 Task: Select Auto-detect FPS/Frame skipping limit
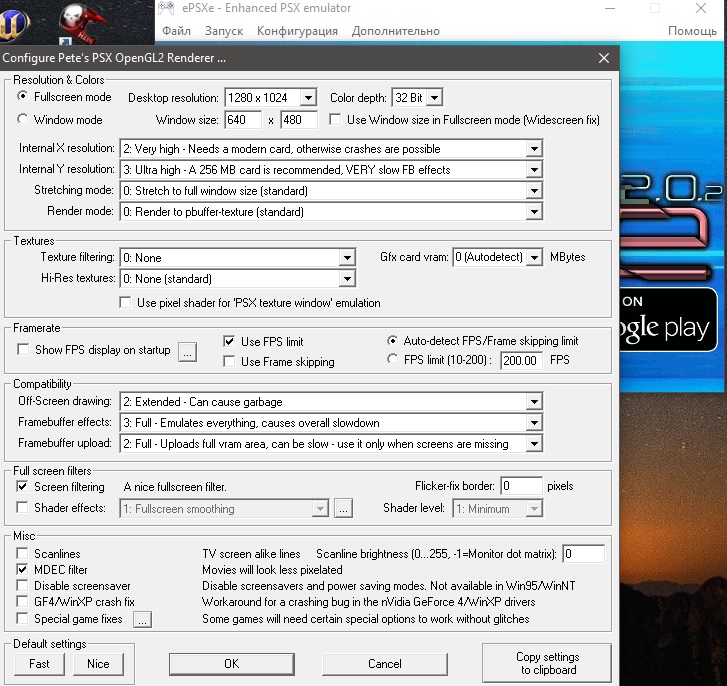(392, 341)
